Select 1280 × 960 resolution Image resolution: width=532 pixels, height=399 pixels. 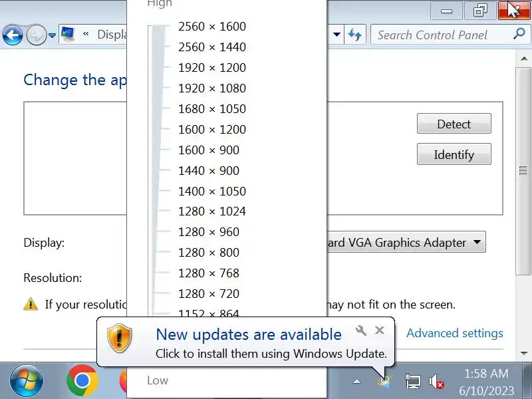click(x=209, y=232)
